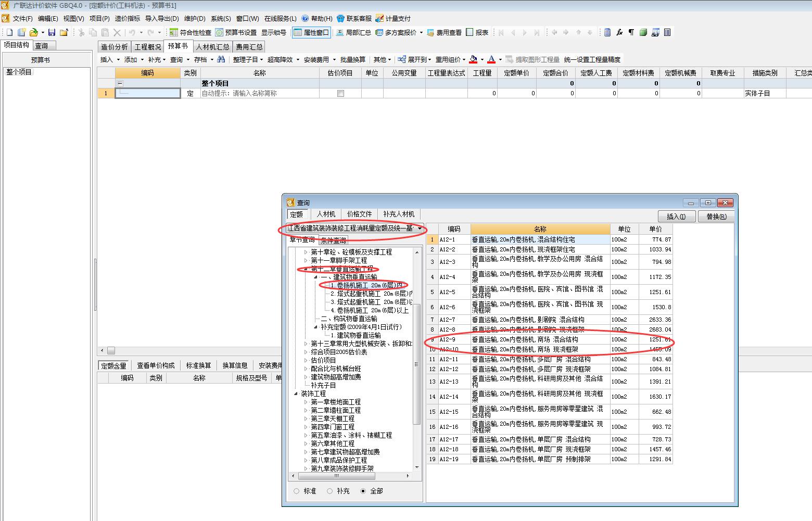Click the green 3D cube icon

[x=643, y=32]
